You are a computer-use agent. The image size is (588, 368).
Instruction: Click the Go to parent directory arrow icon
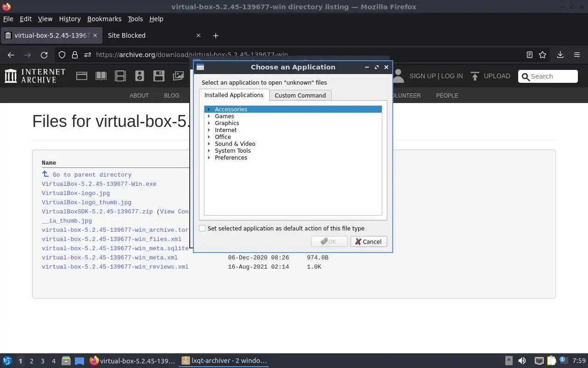click(x=45, y=174)
